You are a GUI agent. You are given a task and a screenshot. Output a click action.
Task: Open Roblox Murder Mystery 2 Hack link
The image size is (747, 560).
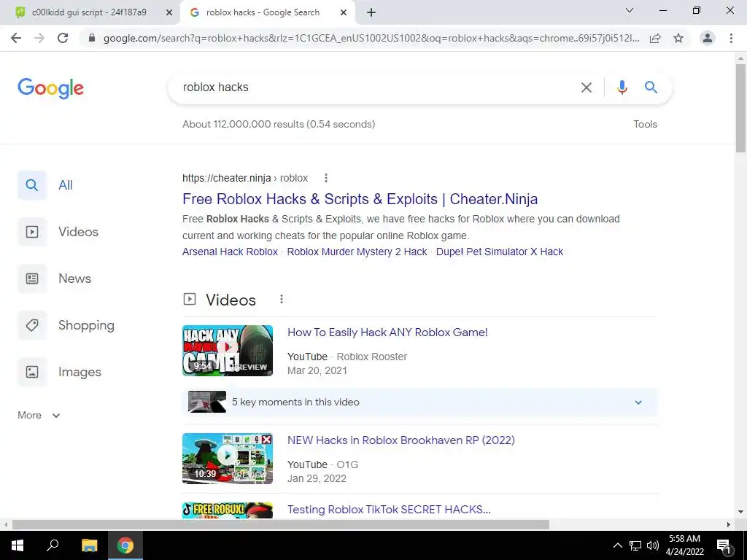tap(357, 252)
